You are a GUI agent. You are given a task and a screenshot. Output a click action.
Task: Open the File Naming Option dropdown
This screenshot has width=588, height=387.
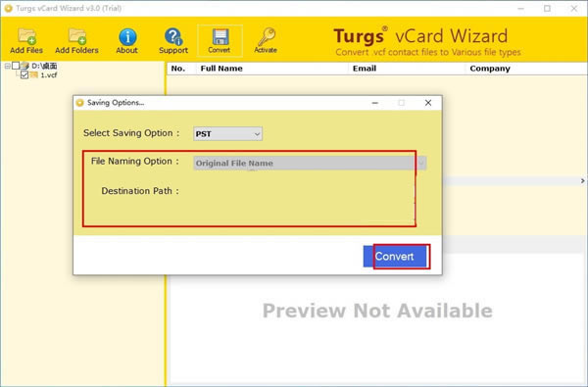click(310, 163)
